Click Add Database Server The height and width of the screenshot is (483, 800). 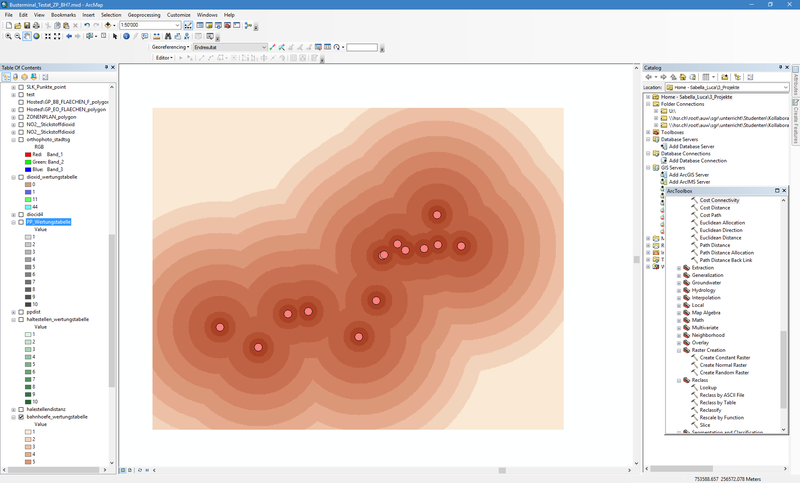(691, 146)
